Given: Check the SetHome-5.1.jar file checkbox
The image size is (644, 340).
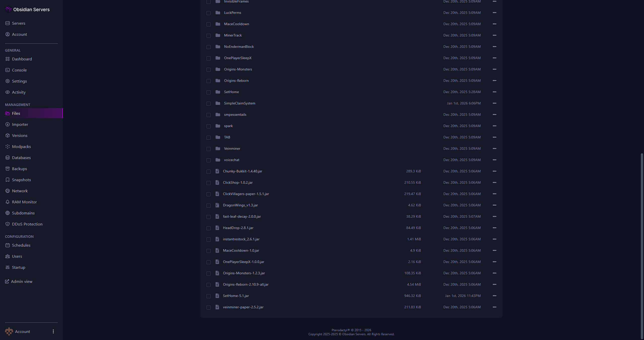Looking at the screenshot, I should pyautogui.click(x=209, y=296).
